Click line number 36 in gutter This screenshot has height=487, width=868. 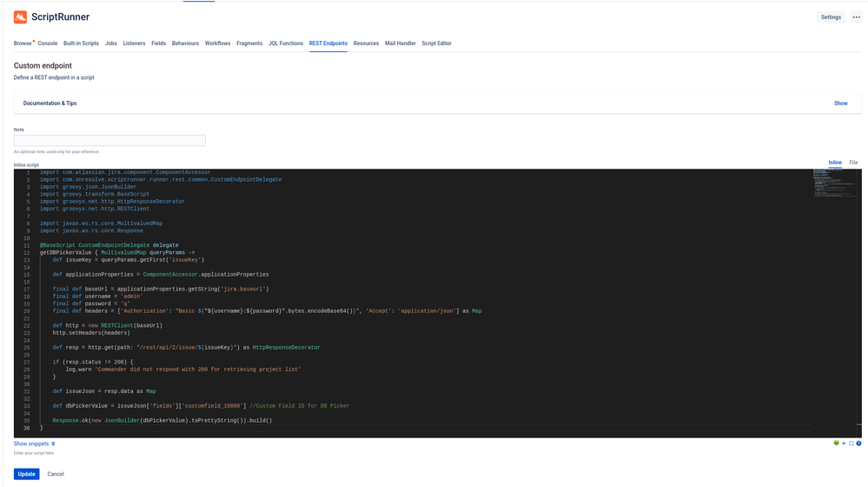27,428
